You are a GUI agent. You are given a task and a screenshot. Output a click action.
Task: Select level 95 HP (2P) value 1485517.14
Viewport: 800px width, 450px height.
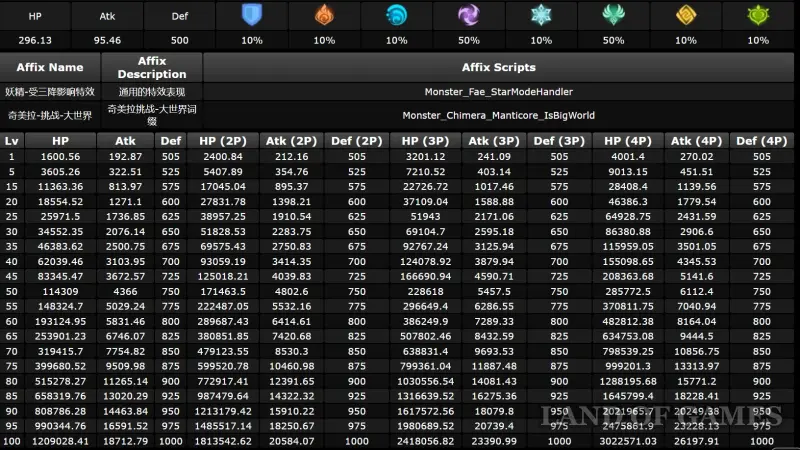pos(223,426)
